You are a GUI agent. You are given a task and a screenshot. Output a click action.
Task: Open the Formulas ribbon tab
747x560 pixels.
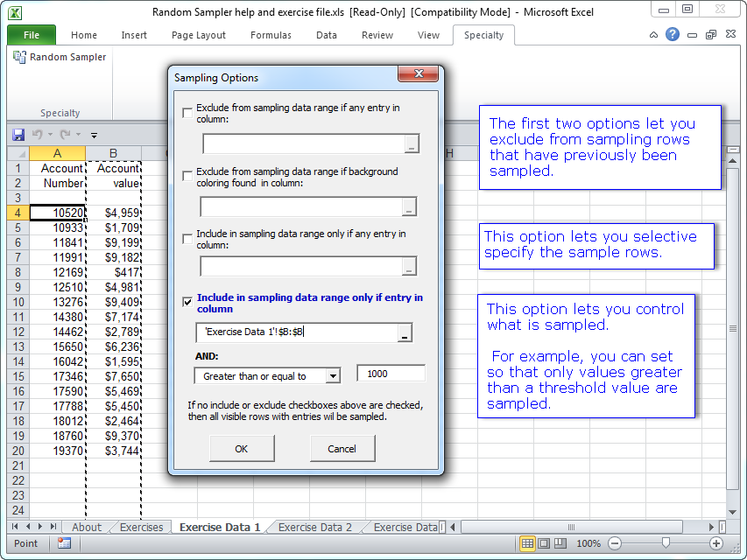[x=271, y=35]
